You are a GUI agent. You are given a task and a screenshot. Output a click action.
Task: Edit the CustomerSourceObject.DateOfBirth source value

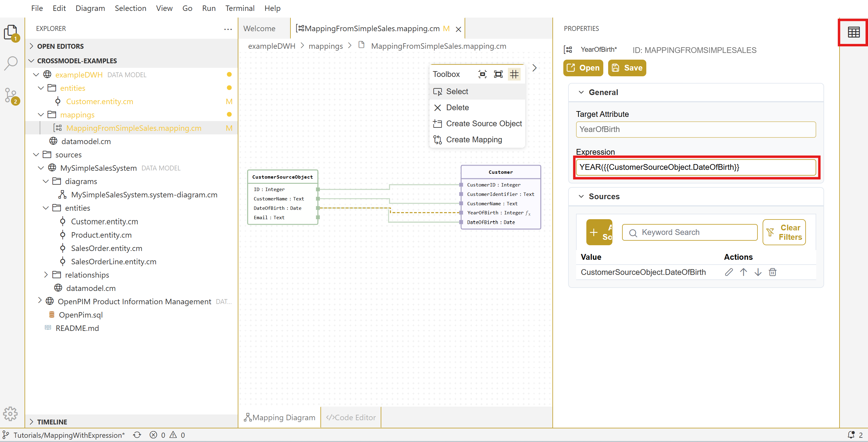coord(728,272)
